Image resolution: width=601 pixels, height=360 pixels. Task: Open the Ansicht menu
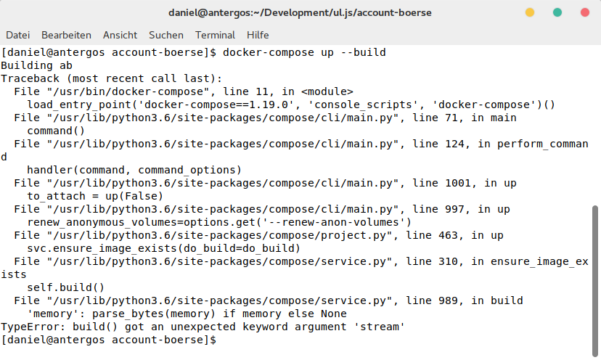point(120,35)
